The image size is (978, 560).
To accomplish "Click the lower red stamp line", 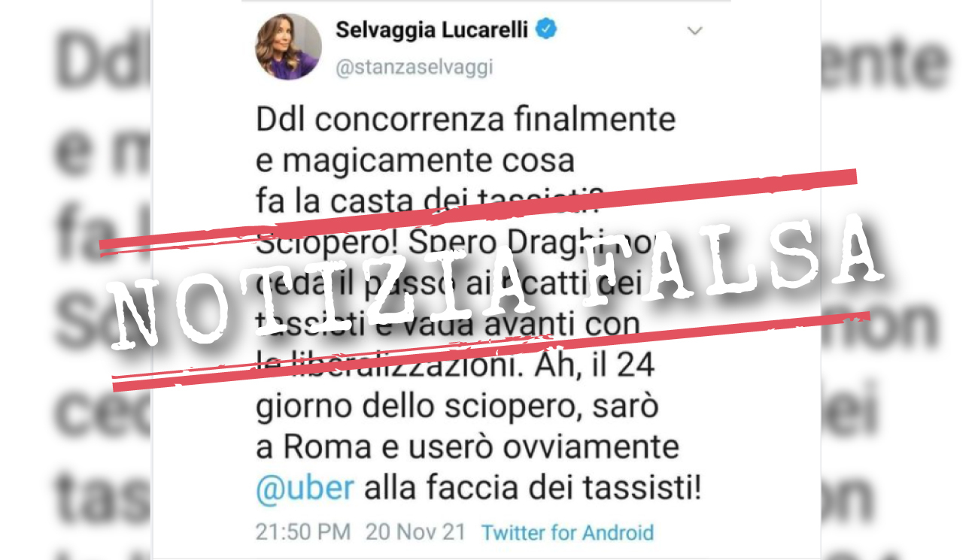I will point(491,351).
